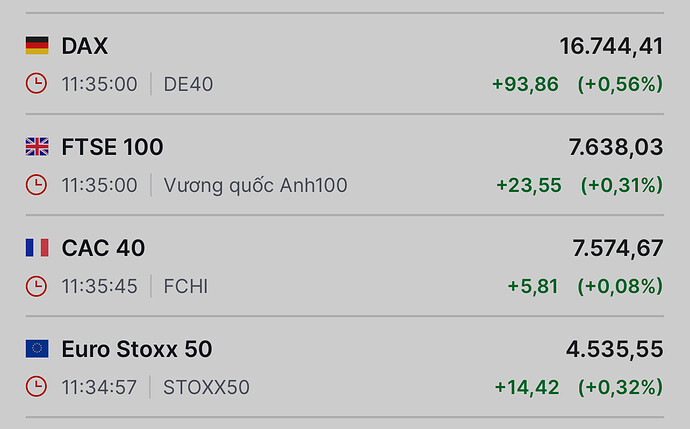Viewport: 690px width, 429px height.
Task: Click the clock icon in the CAC 40 row
Action: click(x=36, y=286)
